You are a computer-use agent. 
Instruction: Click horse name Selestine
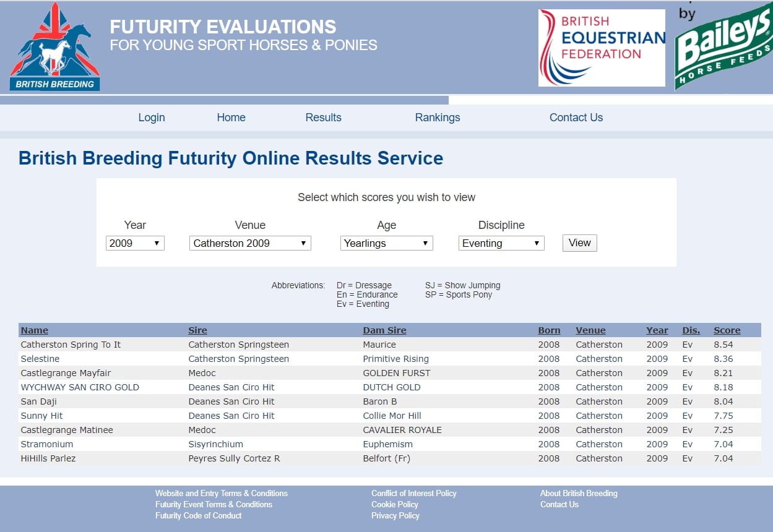40,359
